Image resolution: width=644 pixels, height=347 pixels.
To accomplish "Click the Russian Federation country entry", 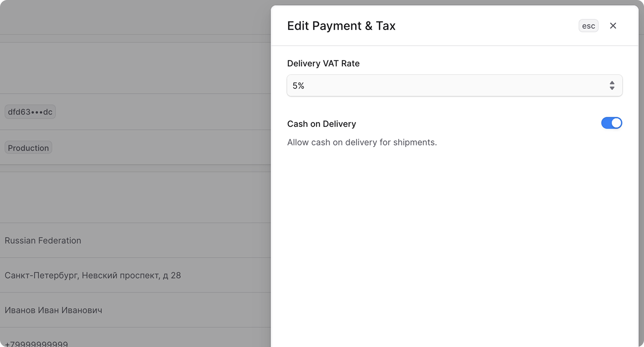I will [x=43, y=240].
